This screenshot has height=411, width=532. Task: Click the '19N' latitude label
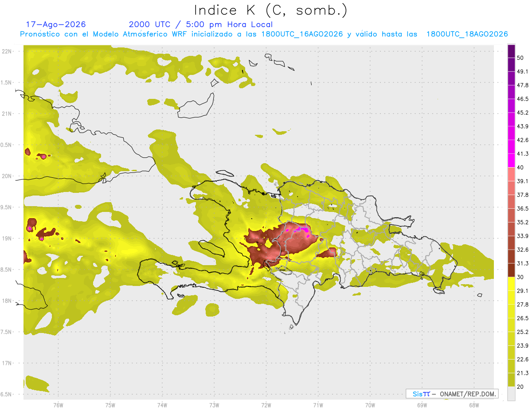[x=8, y=239]
